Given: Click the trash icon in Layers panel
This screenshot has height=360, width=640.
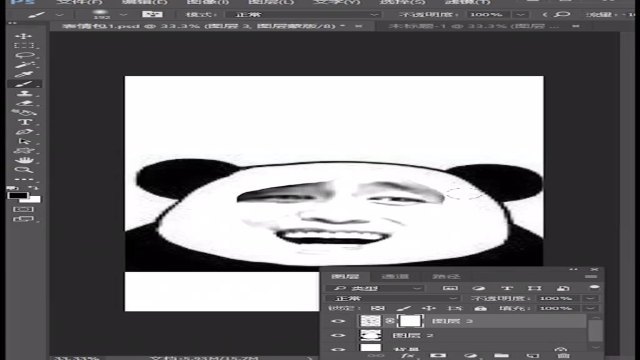Looking at the screenshot, I should pyautogui.click(x=564, y=356).
